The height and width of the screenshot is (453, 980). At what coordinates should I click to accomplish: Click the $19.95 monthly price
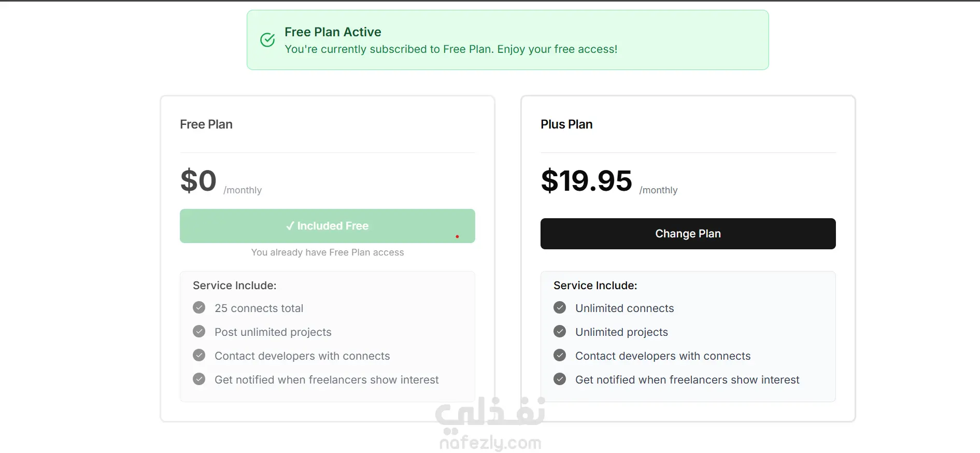[x=586, y=181]
